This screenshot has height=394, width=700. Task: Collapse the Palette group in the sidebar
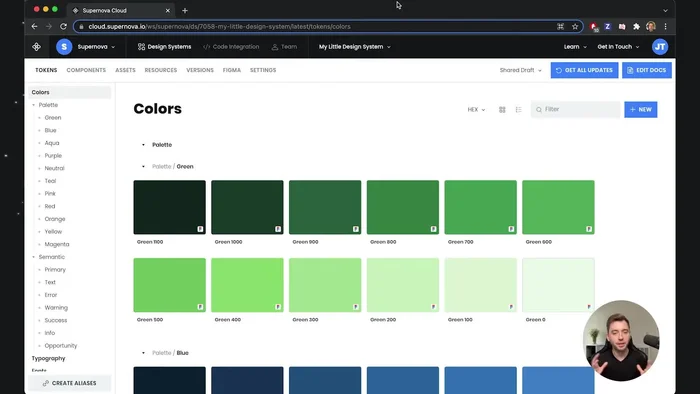pos(33,105)
